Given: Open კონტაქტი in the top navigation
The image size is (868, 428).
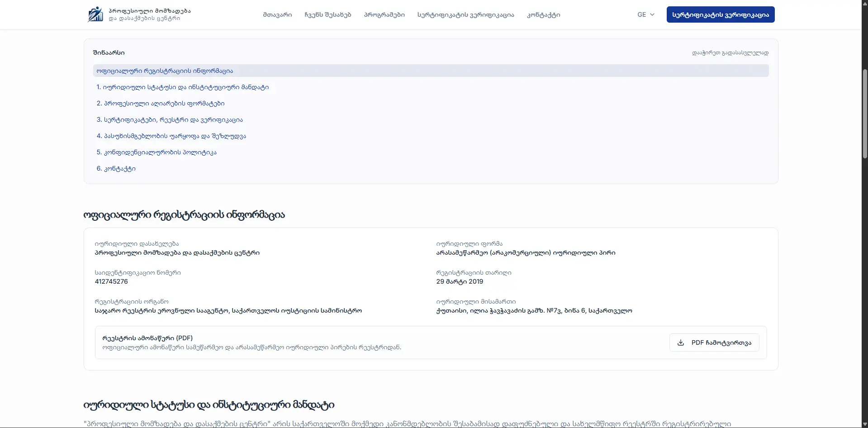Looking at the screenshot, I should (544, 14).
